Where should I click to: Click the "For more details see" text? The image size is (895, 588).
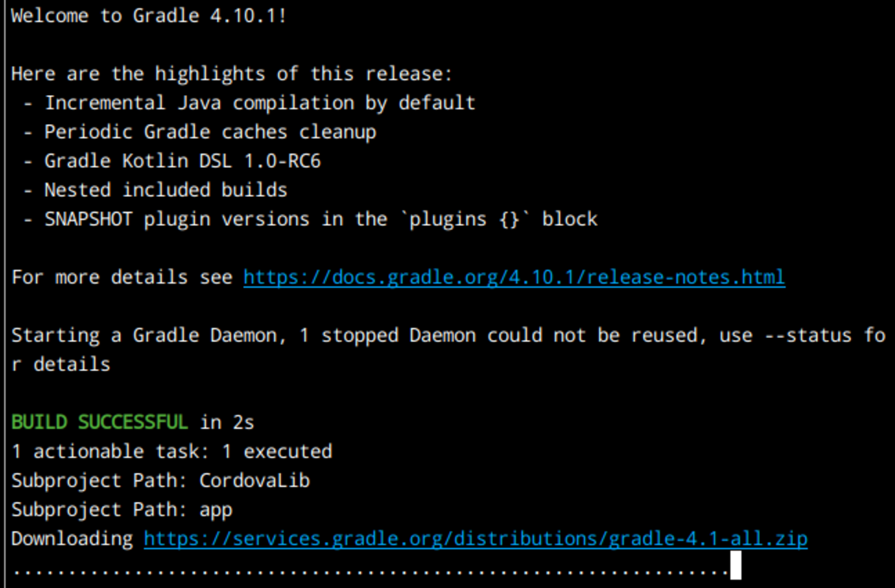click(x=122, y=277)
